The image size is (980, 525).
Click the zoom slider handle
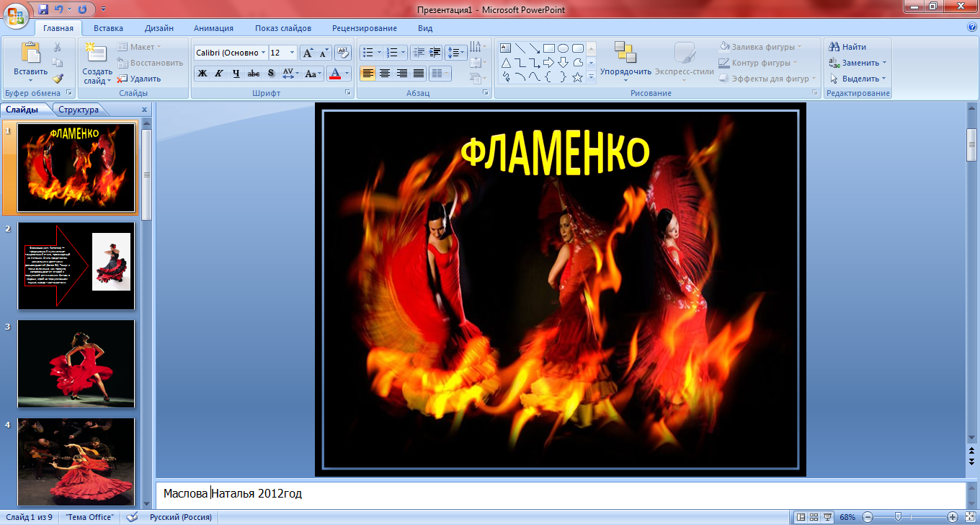point(898,517)
